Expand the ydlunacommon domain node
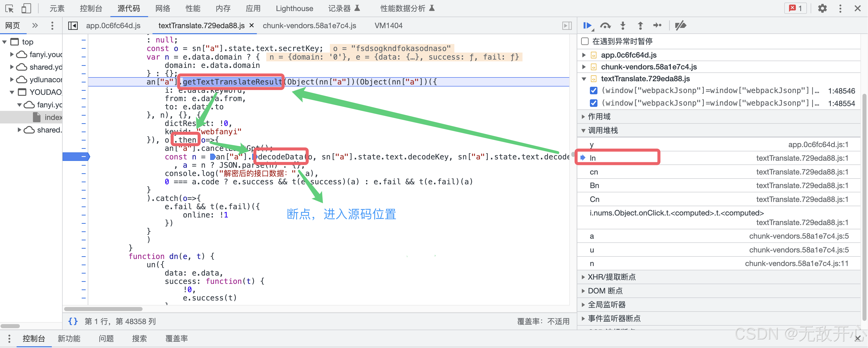This screenshot has width=868, height=348. click(x=12, y=79)
